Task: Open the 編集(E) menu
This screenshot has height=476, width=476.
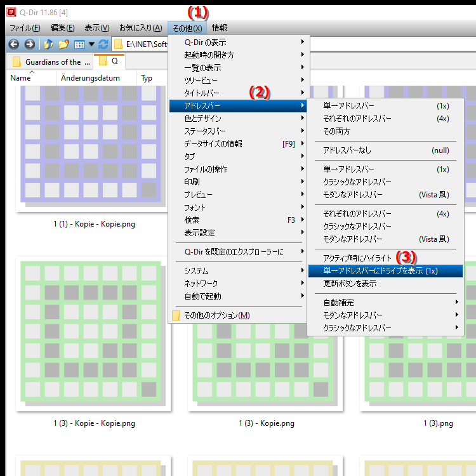Action: (x=62, y=28)
